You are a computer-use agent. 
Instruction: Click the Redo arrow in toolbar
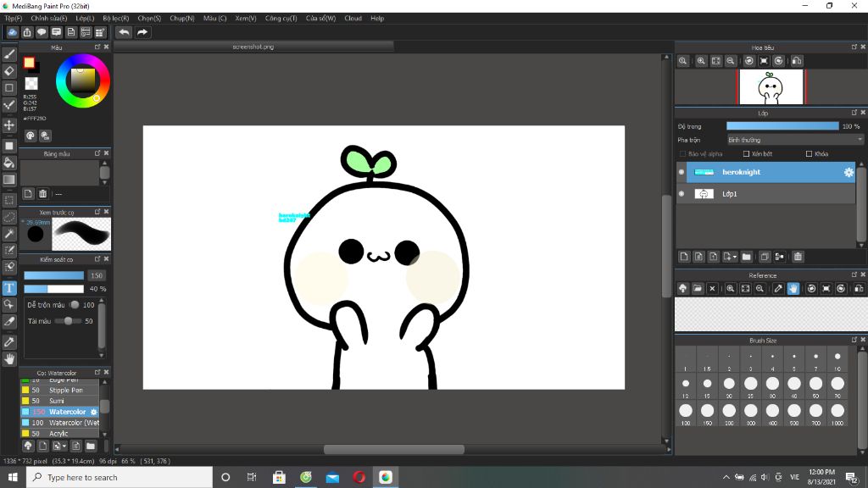coord(142,32)
